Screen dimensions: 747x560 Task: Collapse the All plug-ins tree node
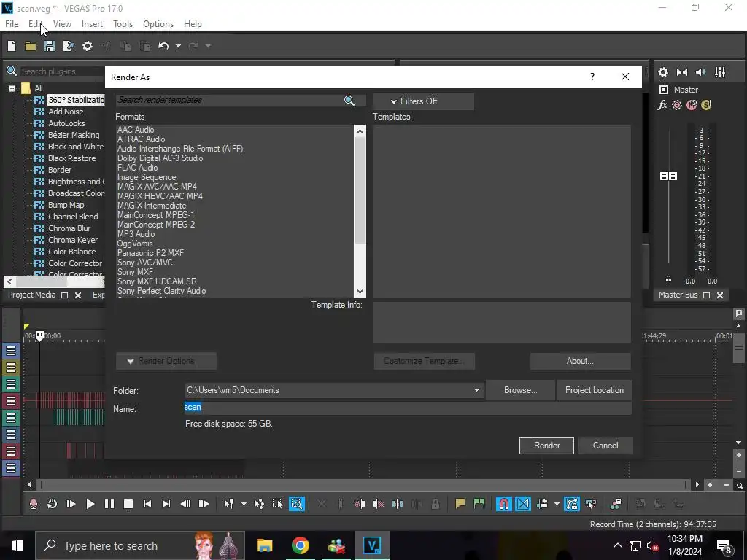(12, 88)
